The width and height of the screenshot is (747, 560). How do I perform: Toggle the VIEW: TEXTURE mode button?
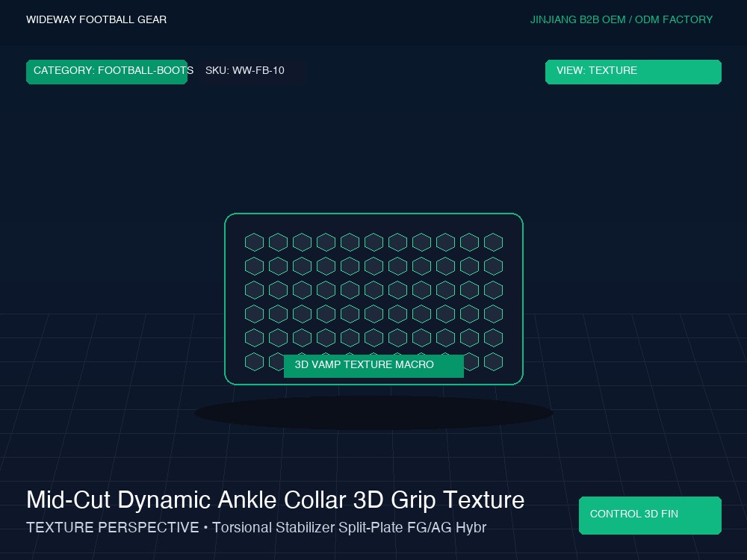(x=633, y=72)
